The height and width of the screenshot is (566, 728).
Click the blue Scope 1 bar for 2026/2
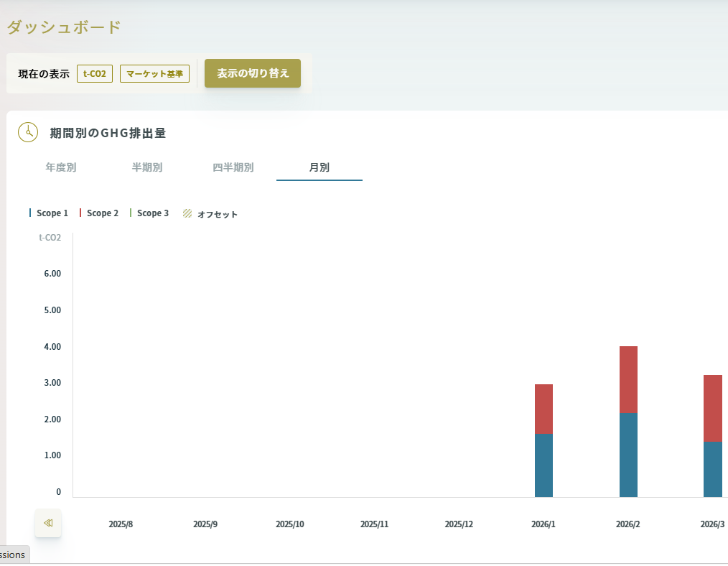click(628, 455)
